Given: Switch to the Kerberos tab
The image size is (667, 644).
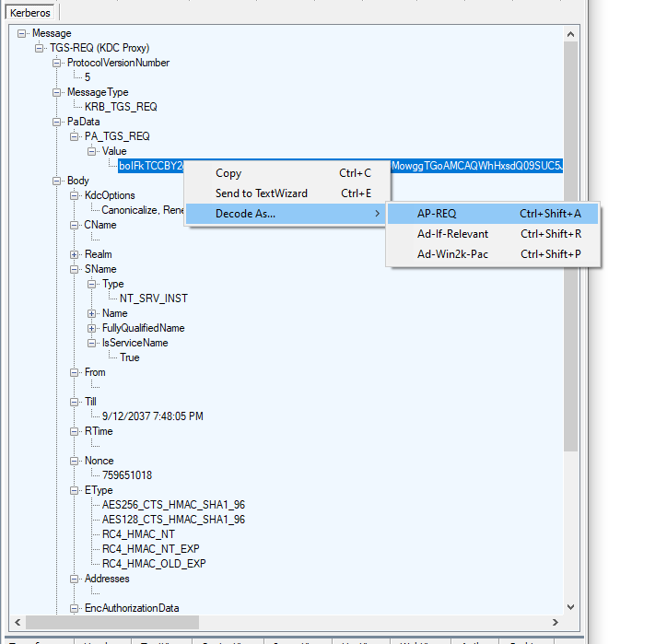Looking at the screenshot, I should pyautogui.click(x=31, y=13).
